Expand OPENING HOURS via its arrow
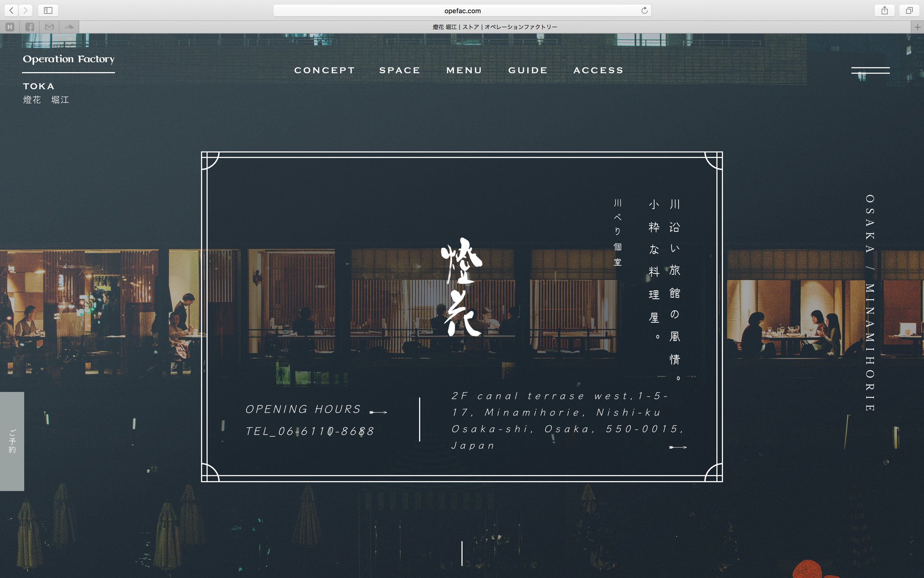Viewport: 924px width, 578px height. click(x=378, y=412)
